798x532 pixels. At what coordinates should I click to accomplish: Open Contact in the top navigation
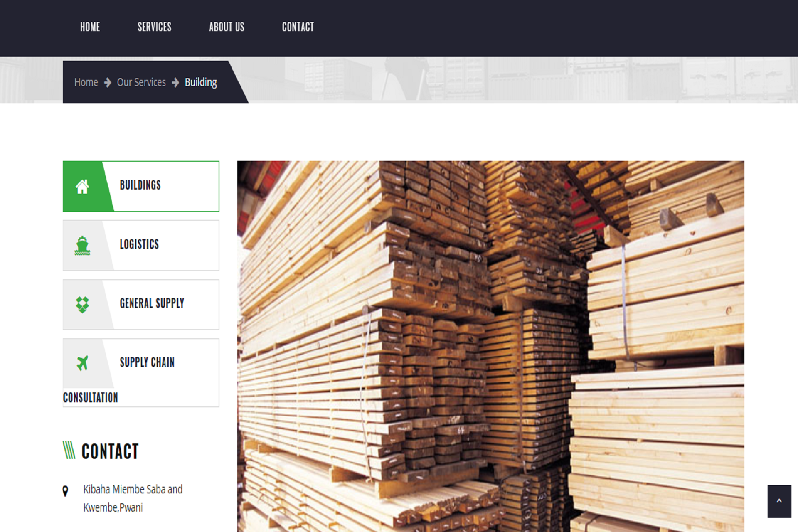(x=298, y=27)
